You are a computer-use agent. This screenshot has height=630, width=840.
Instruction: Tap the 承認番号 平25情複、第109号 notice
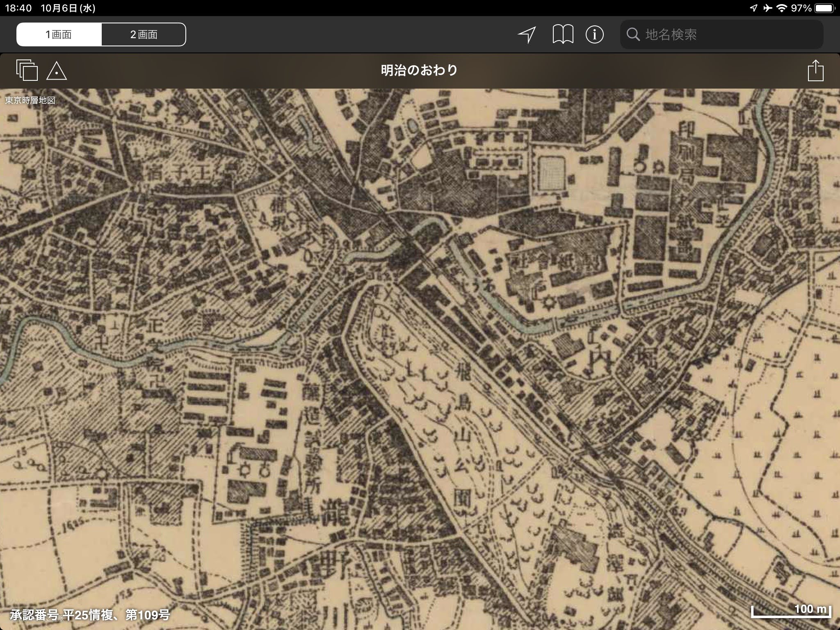[89, 615]
